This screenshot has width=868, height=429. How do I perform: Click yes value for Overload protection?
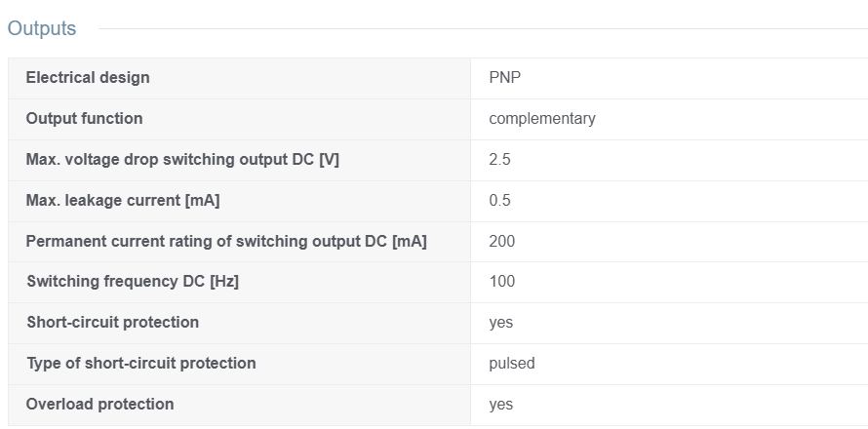[x=500, y=405]
